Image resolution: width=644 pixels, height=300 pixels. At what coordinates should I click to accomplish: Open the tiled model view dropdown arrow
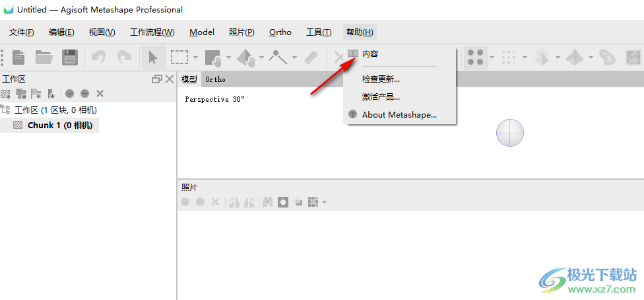pyautogui.click(x=591, y=57)
